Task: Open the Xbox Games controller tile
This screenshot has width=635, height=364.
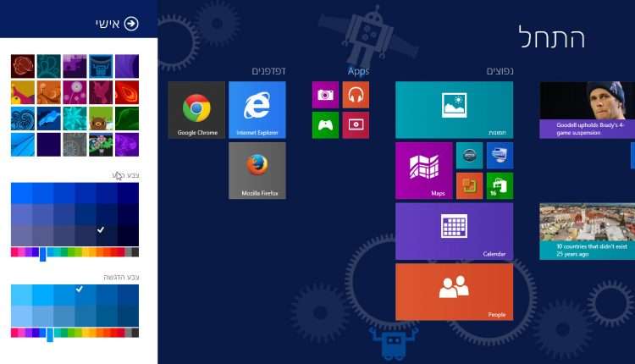Action: (326, 125)
